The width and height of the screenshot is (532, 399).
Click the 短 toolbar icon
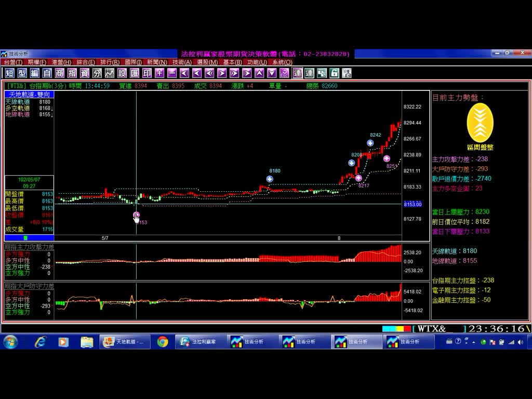tap(10, 73)
